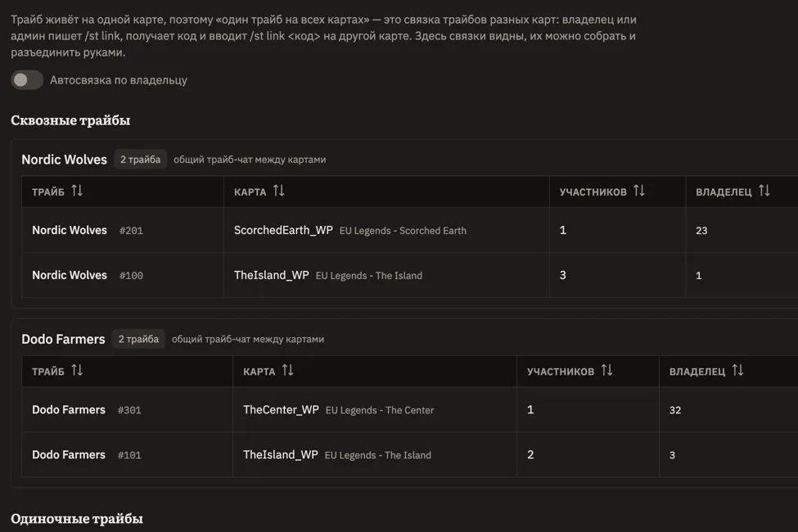Click owner value 23 in ScorchedEarth_WP row
798x532 pixels.
click(701, 231)
